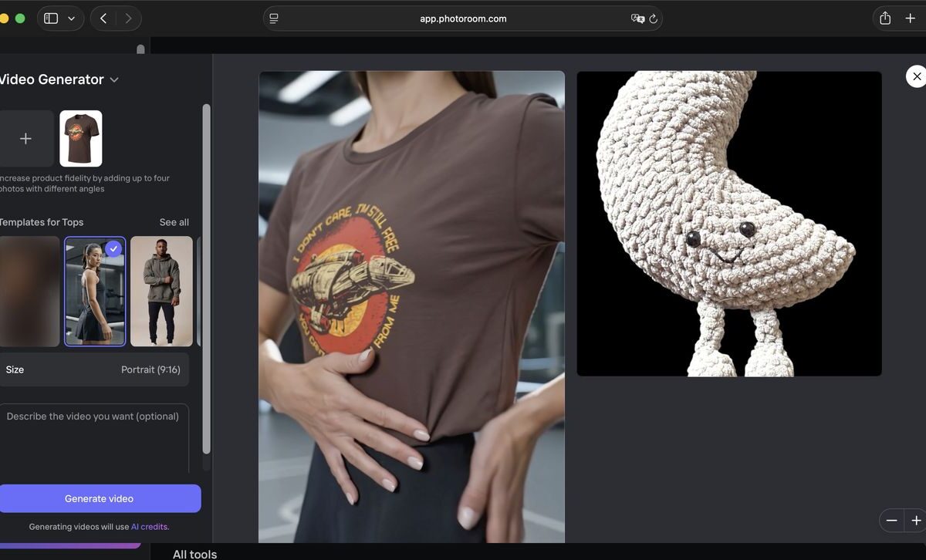Viewport: 926px width, 560px height.
Task: Expand the sidebar options chevron
Action: tap(71, 19)
